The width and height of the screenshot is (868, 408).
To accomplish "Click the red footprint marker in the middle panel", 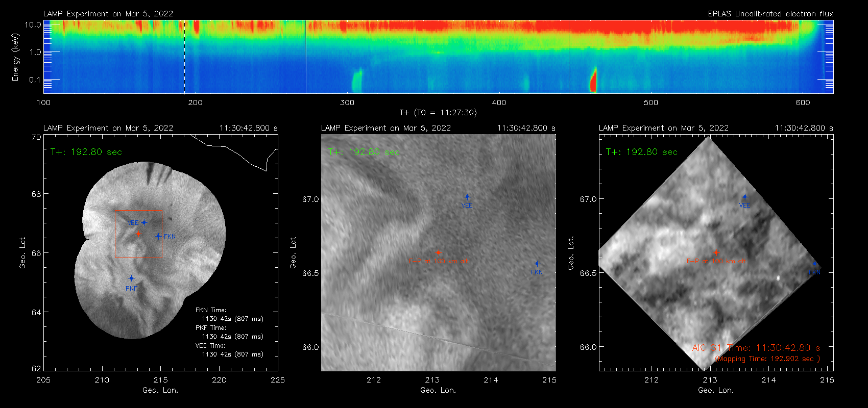I will tap(438, 252).
